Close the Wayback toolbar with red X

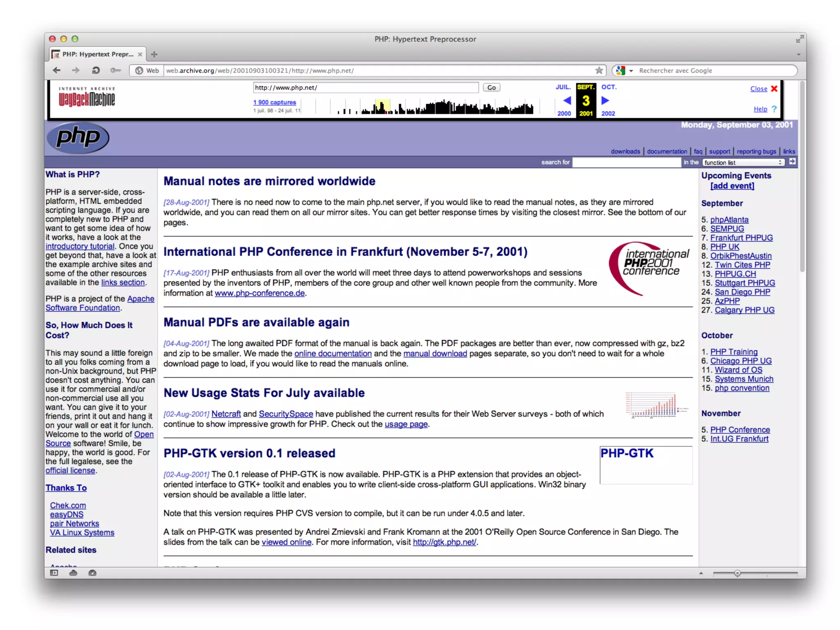pyautogui.click(x=774, y=89)
